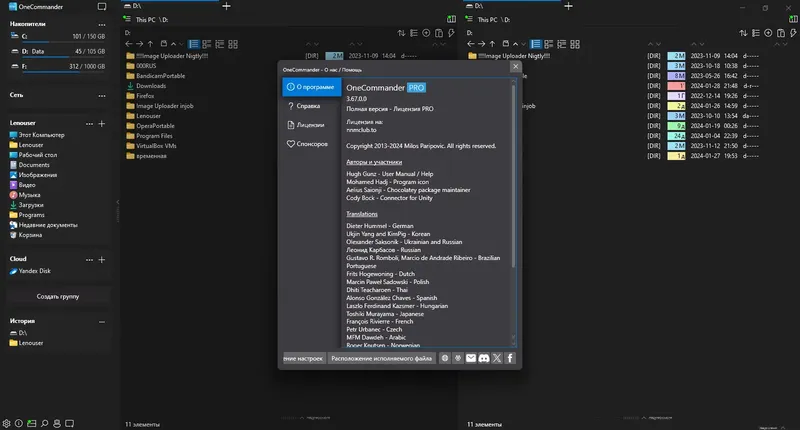
Task: Open the X (Twitter) link in About dialog
Action: click(497, 358)
